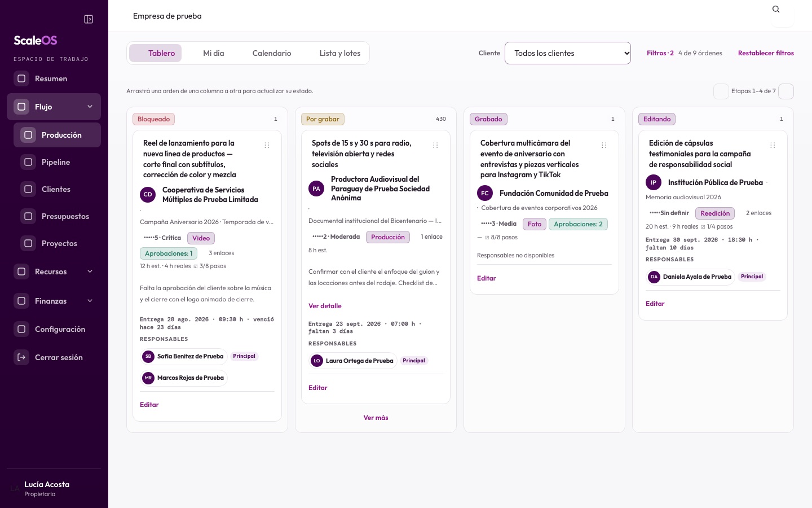Click the Grabado column status tag

click(x=488, y=119)
